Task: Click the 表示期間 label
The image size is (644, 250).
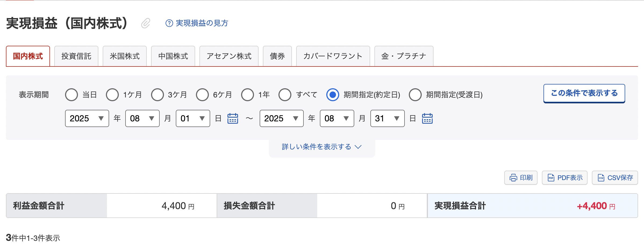Action: [34, 95]
